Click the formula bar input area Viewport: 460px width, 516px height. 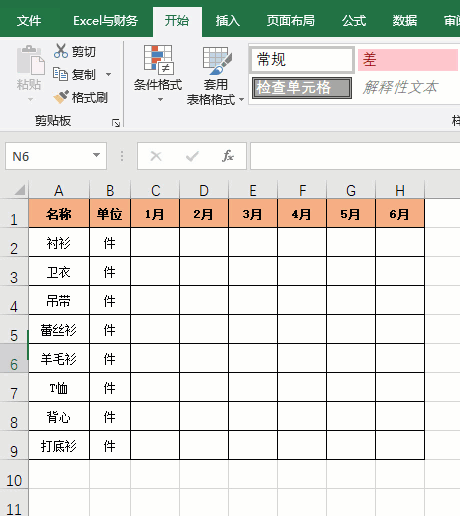coord(355,156)
